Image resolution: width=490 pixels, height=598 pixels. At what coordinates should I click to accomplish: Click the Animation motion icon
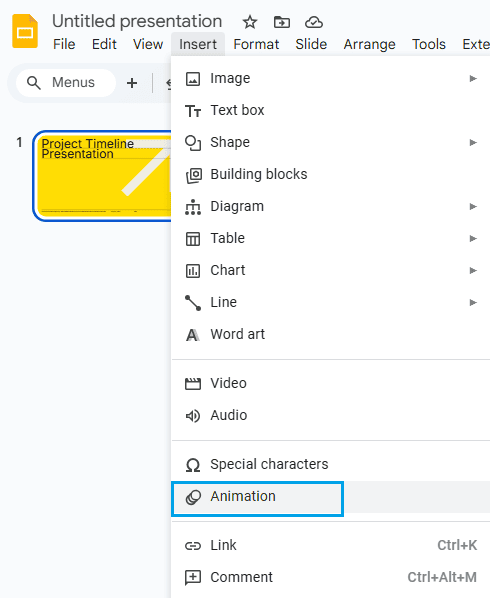[x=193, y=497]
